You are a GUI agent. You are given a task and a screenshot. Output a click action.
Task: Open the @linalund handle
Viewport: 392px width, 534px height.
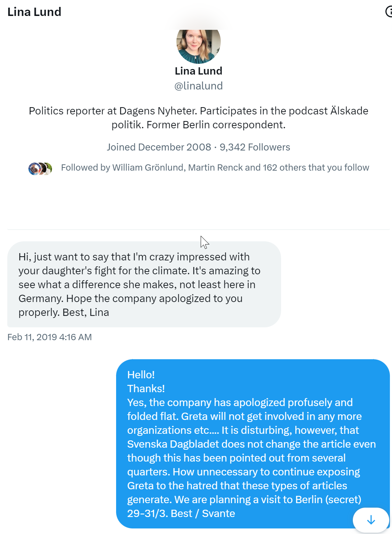tap(198, 86)
